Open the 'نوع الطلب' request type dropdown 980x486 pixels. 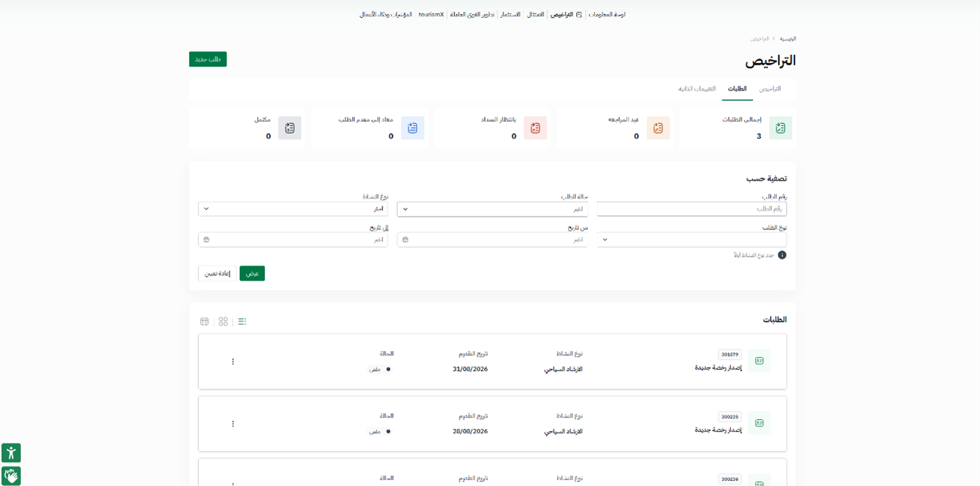pyautogui.click(x=692, y=240)
